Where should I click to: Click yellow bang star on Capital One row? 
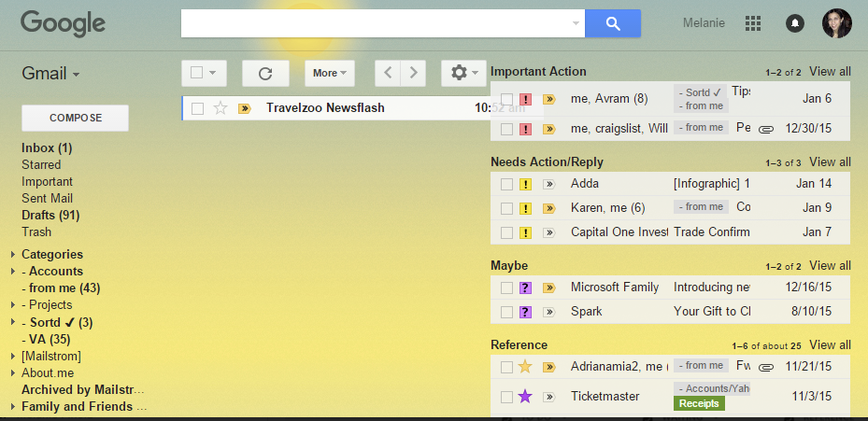point(525,233)
